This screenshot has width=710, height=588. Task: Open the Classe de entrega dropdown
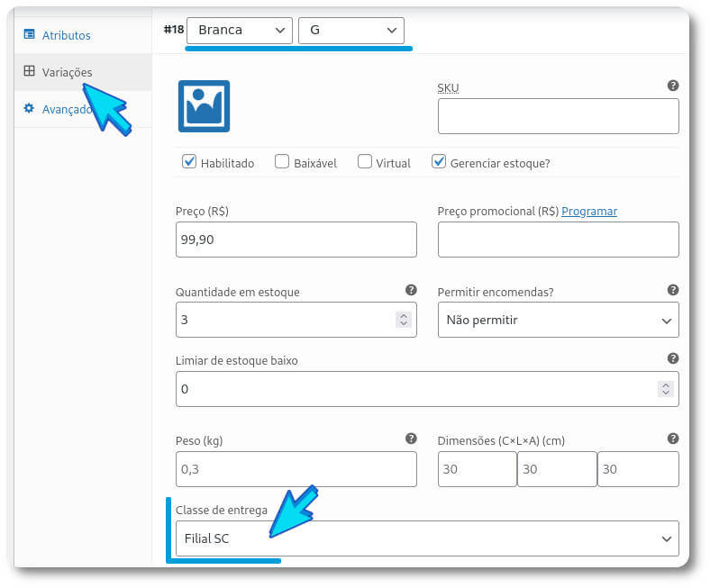pyautogui.click(x=427, y=538)
